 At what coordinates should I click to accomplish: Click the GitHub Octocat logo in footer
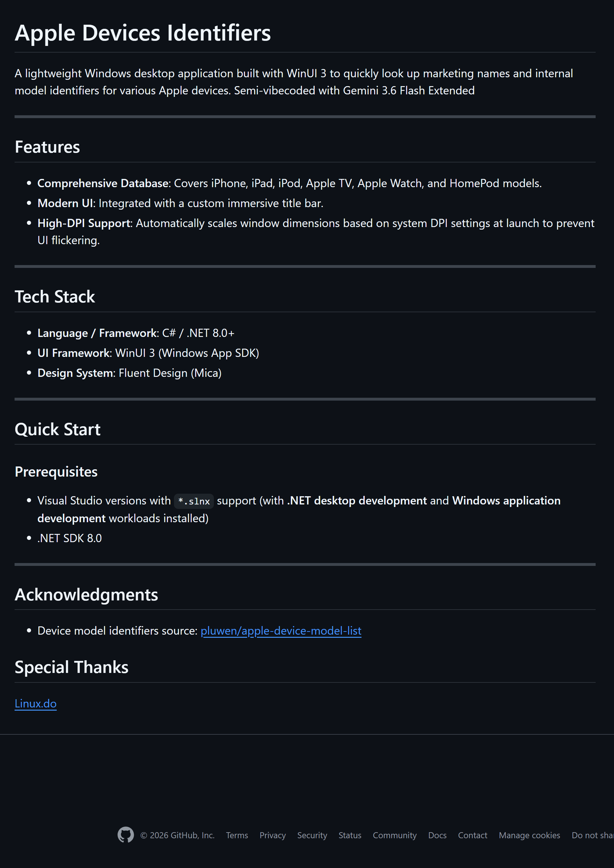(x=125, y=835)
